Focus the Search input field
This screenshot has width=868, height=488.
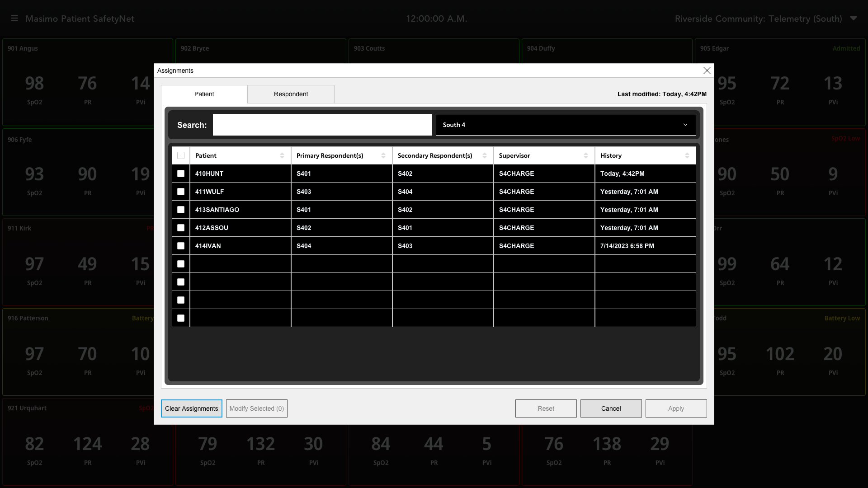point(322,125)
